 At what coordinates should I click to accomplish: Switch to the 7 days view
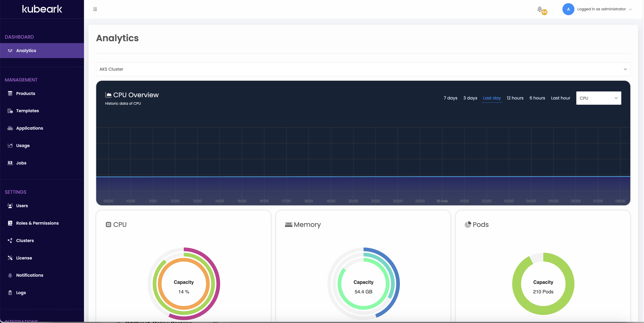pos(450,98)
